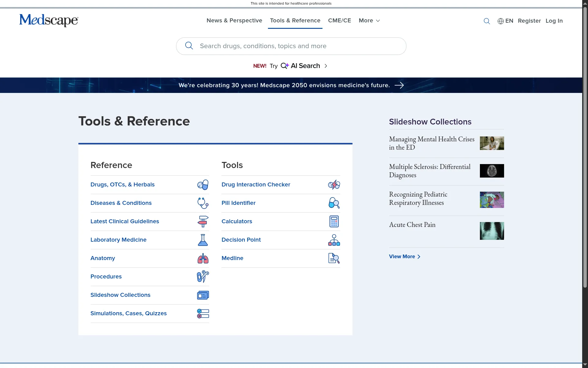588x368 pixels.
Task: Expand the More navigation dropdown
Action: pos(369,21)
